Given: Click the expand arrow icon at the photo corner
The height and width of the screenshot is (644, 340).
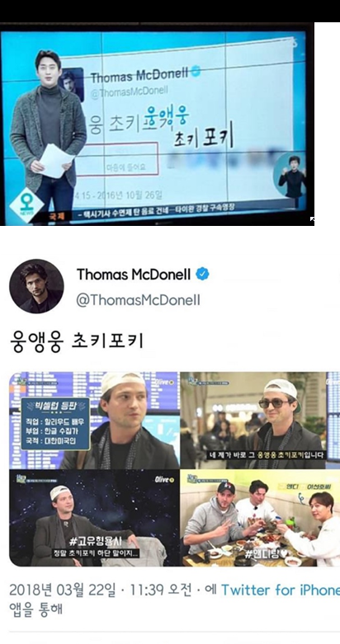Looking at the screenshot, I should (312, 220).
